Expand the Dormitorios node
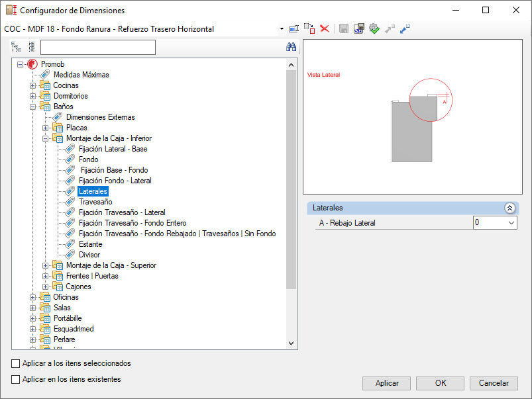 32,96
